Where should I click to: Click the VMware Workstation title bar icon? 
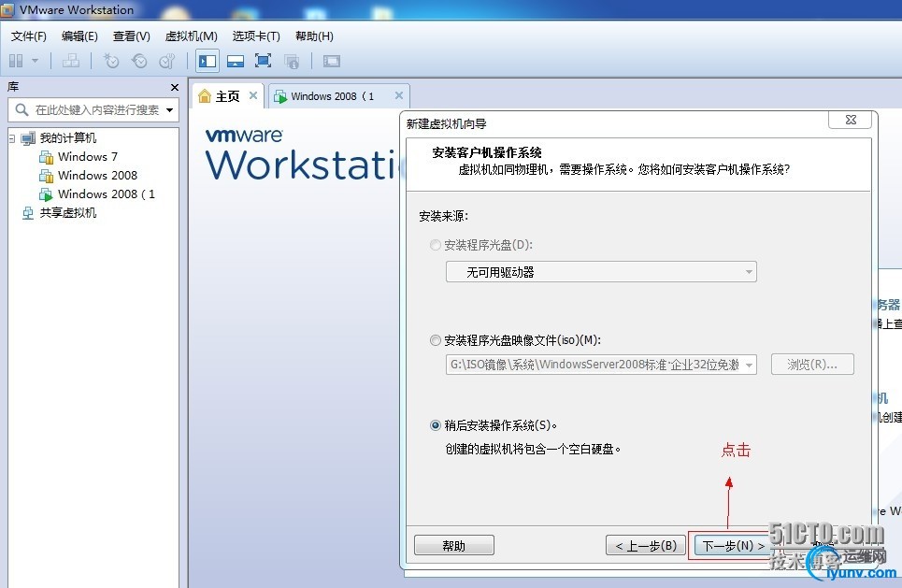coord(7,9)
